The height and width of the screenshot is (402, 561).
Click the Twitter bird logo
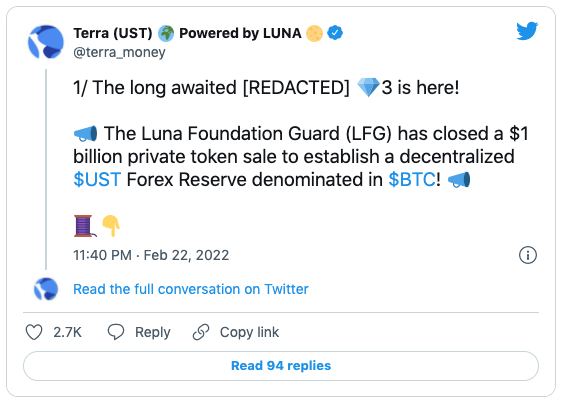click(527, 31)
